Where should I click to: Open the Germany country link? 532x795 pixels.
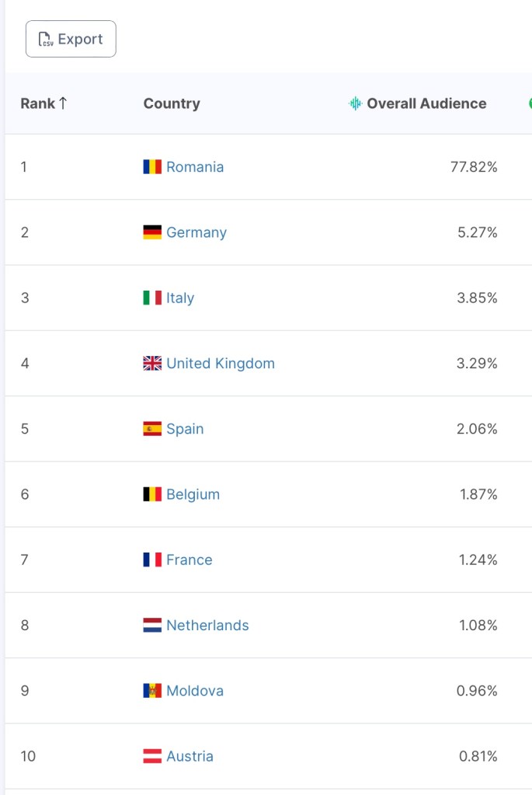pyautogui.click(x=196, y=232)
